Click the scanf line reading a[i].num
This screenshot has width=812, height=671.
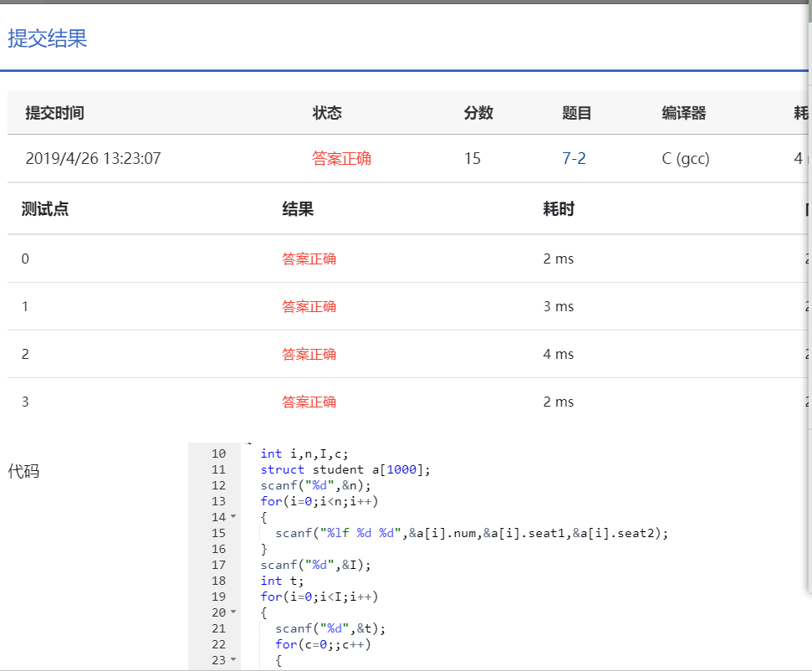coord(472,533)
